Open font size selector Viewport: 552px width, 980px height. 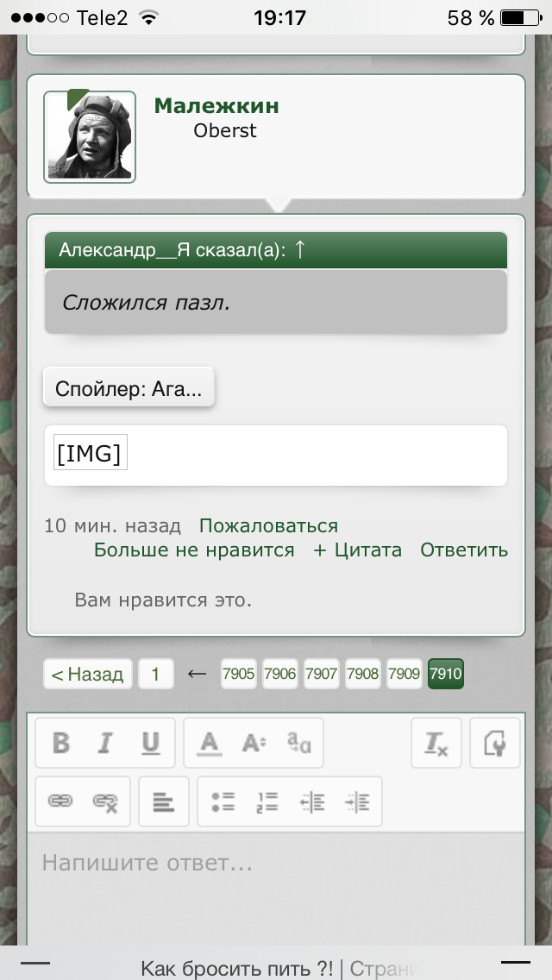[x=254, y=743]
